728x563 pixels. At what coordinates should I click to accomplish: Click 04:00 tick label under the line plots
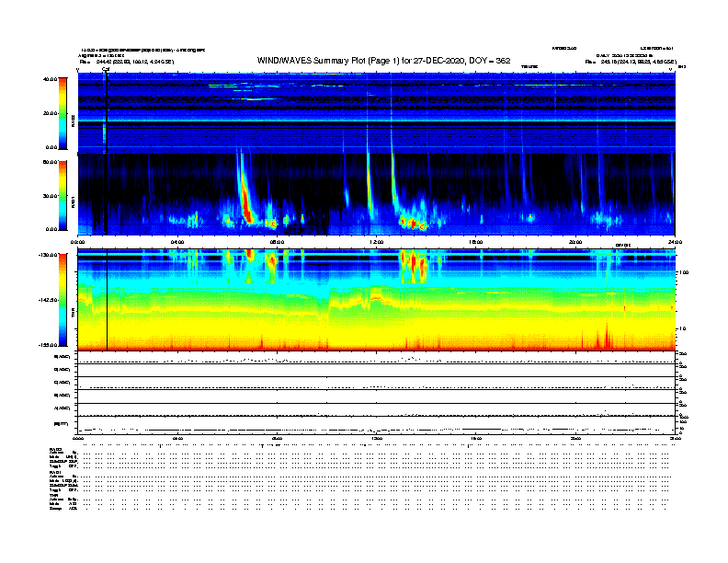[x=177, y=438]
